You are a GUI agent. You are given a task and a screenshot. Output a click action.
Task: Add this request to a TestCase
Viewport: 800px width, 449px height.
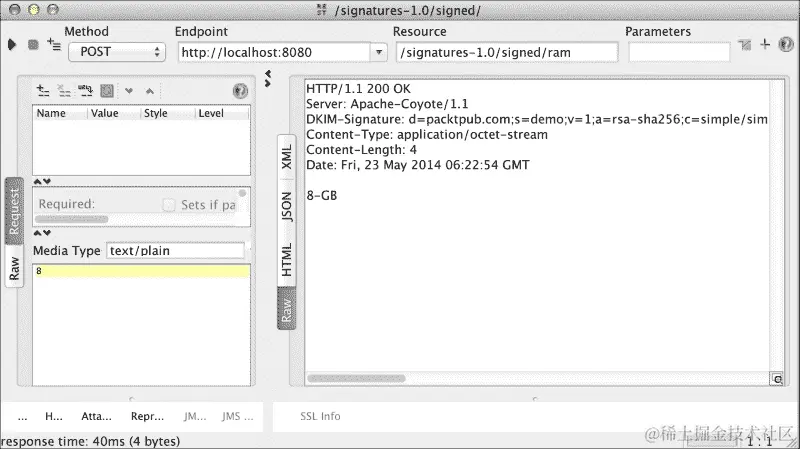coord(54,44)
